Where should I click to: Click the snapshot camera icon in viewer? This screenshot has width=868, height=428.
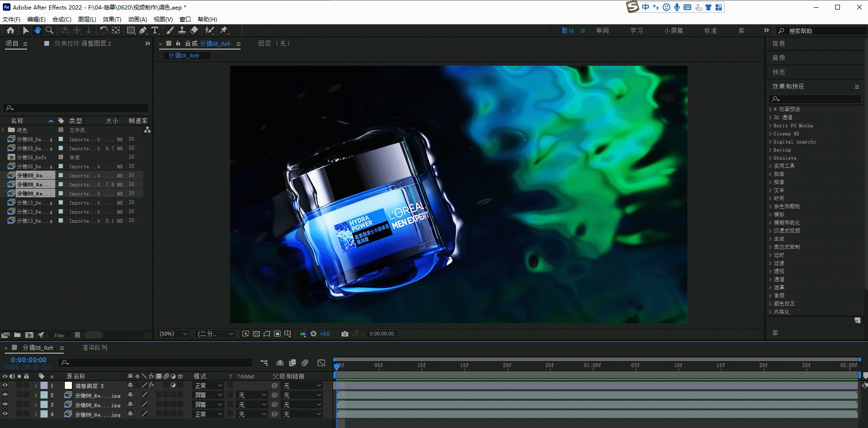(x=345, y=334)
